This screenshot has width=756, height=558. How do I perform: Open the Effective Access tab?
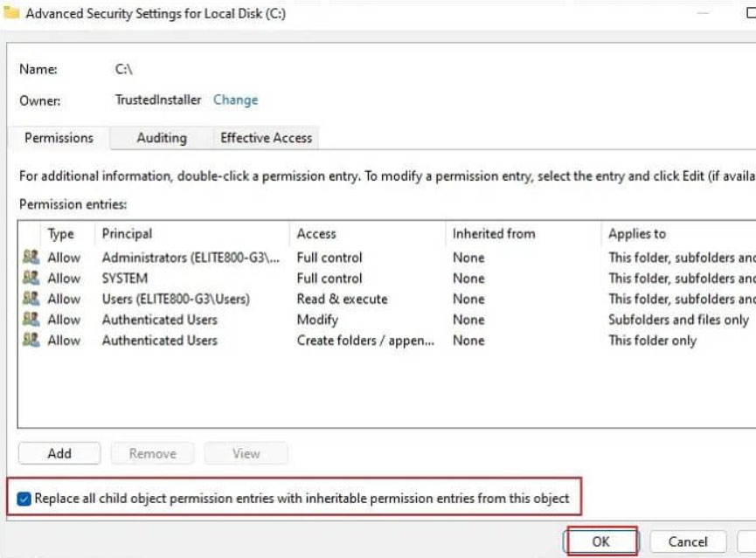click(266, 138)
